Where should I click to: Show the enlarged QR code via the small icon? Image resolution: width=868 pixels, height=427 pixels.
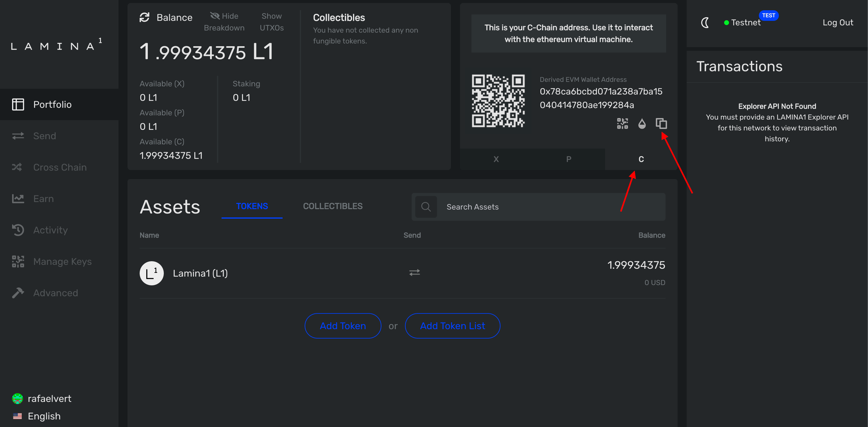point(622,123)
